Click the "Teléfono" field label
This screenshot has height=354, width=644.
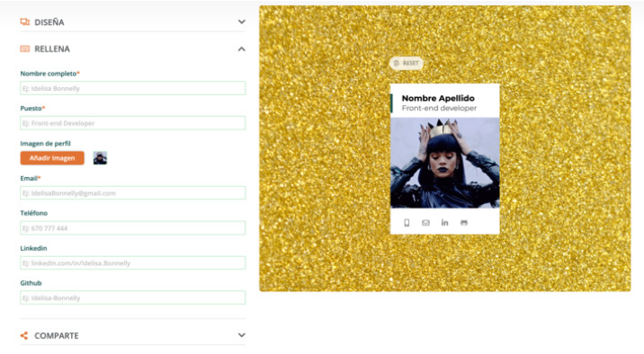pos(33,213)
